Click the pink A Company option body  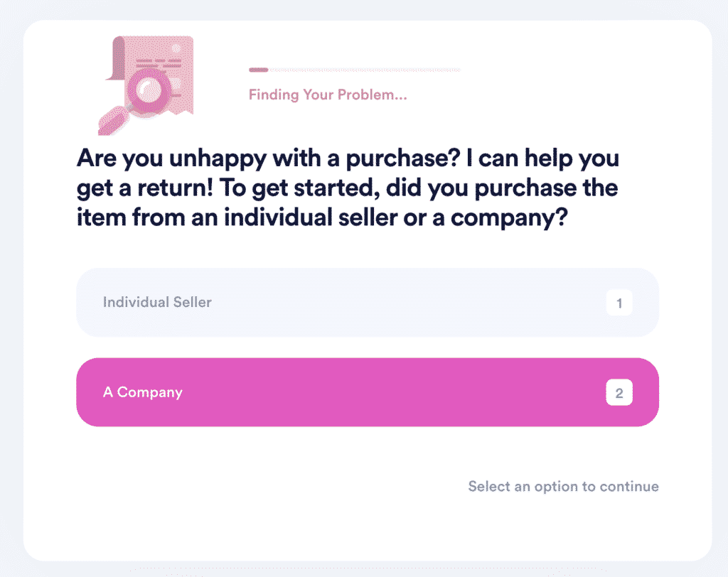pyautogui.click(x=284, y=392)
